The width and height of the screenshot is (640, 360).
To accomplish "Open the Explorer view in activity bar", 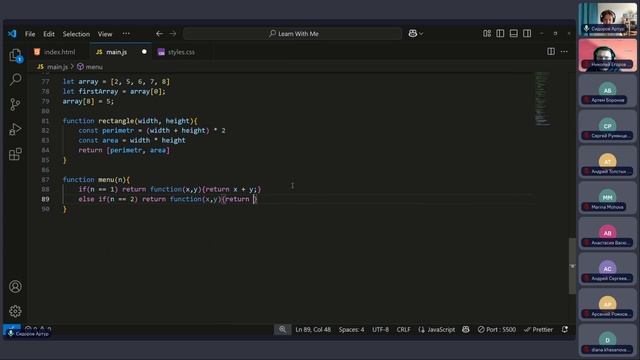I will [x=16, y=55].
